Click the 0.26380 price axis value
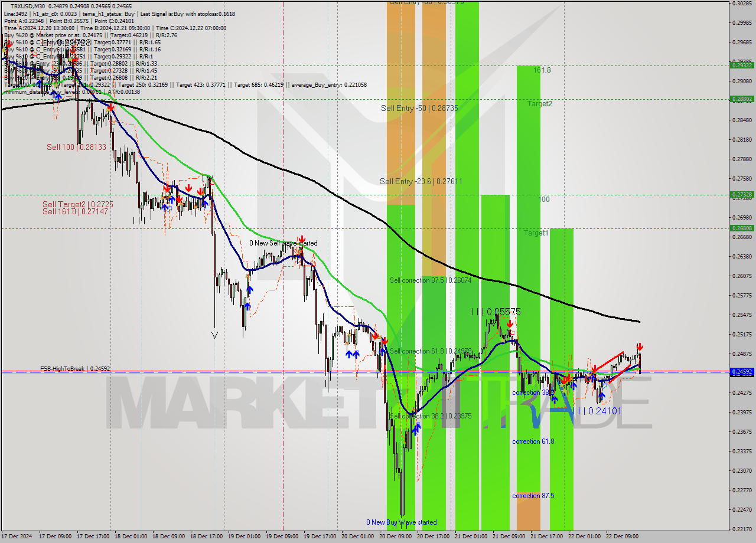This screenshot has height=543, width=756. point(742,257)
